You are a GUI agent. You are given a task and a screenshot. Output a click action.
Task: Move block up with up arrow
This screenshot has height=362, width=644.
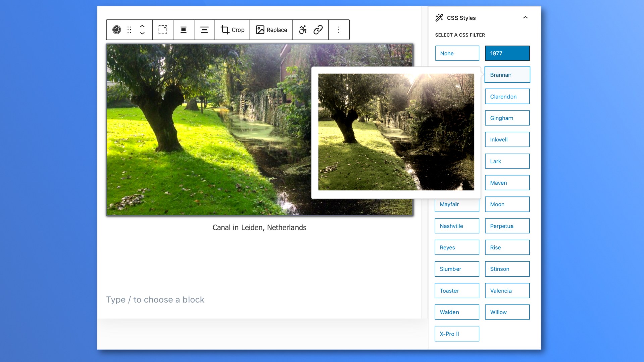pos(142,26)
